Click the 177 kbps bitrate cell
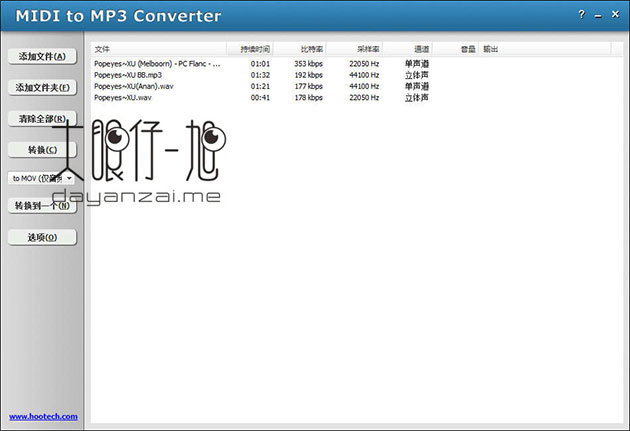Image resolution: width=630 pixels, height=431 pixels. tap(308, 86)
